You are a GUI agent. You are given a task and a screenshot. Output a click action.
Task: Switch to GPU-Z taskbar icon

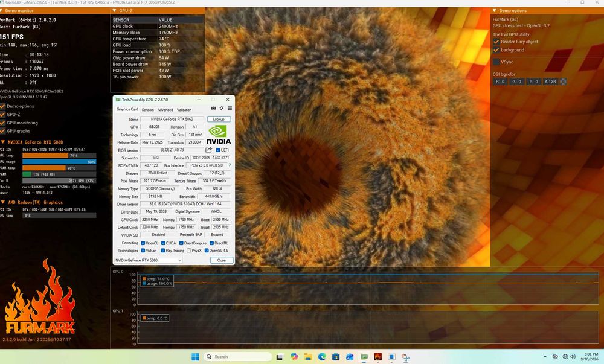(x=364, y=357)
